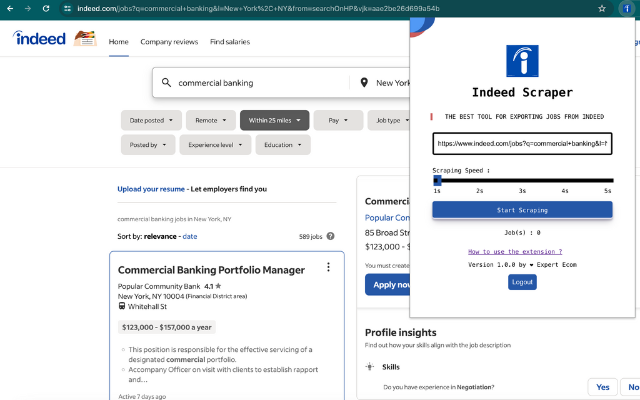
Task: Open three-dot menu on Portfolio Manager card
Action: [x=328, y=267]
